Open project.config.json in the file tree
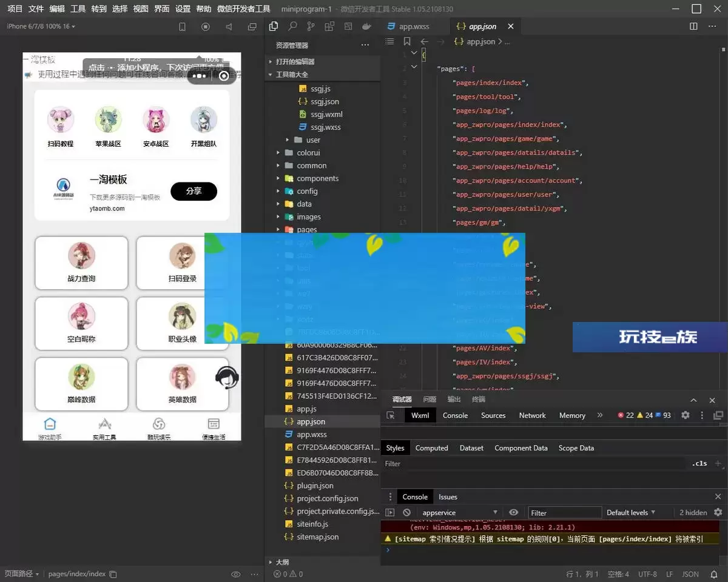Viewport: 728px width, 582px height. [x=322, y=498]
